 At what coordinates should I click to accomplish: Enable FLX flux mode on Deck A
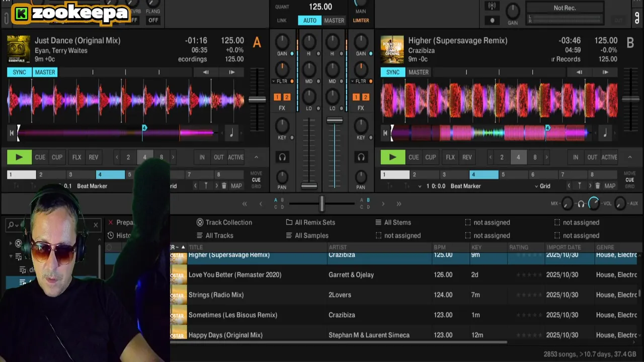76,157
